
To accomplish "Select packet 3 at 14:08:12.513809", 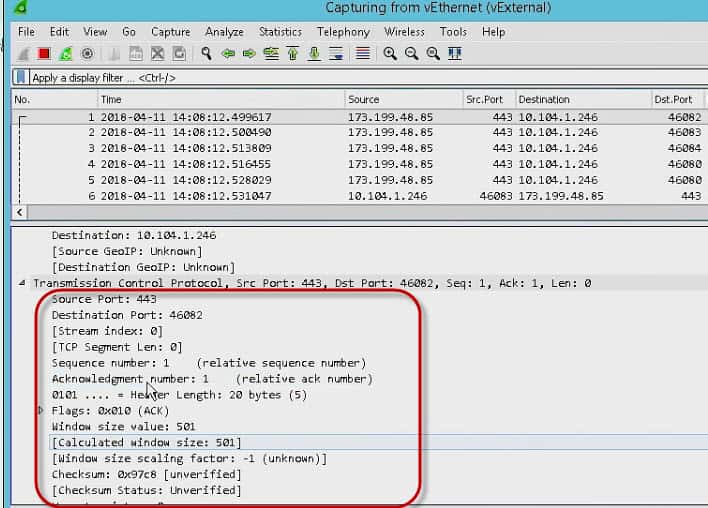I will point(360,148).
